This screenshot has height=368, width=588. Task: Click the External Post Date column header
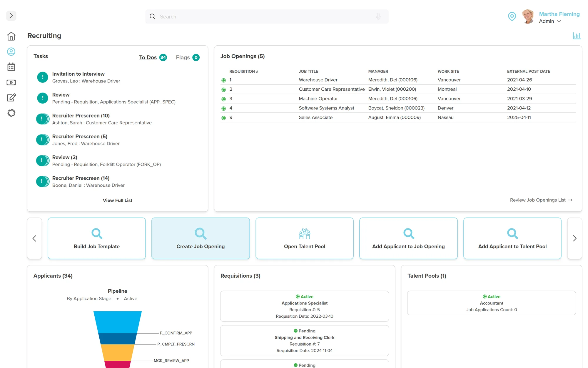coord(528,71)
